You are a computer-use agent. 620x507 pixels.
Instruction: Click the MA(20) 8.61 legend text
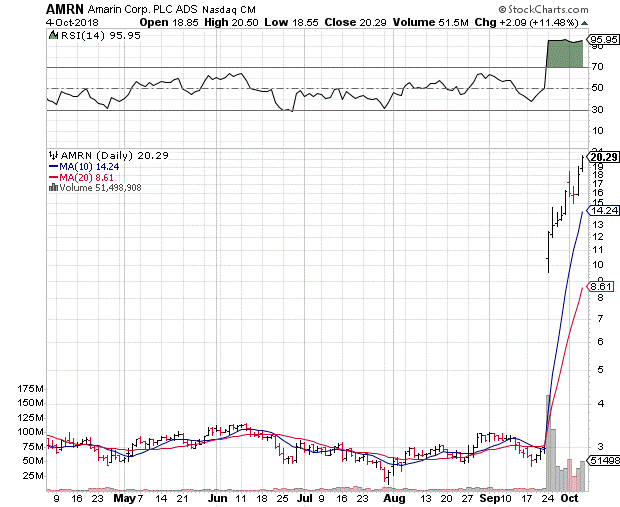tap(86, 177)
